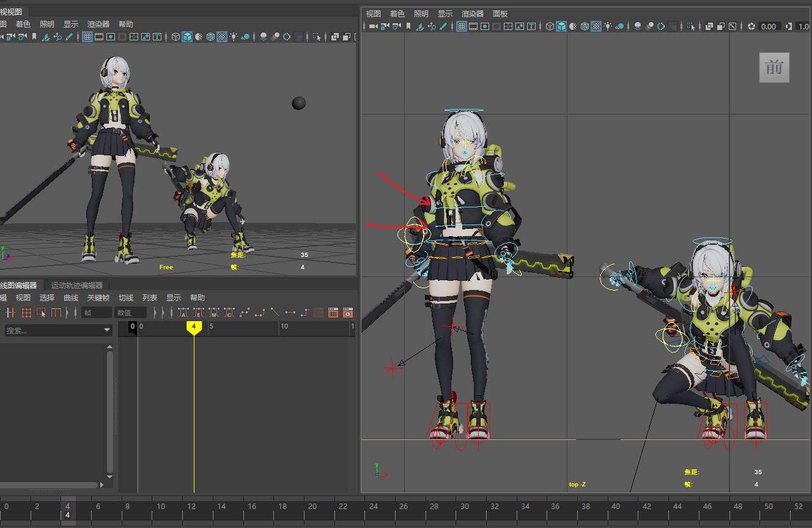812x528 pixels.
Task: Enable wireframe shading in the front viewport
Action: tap(550, 26)
